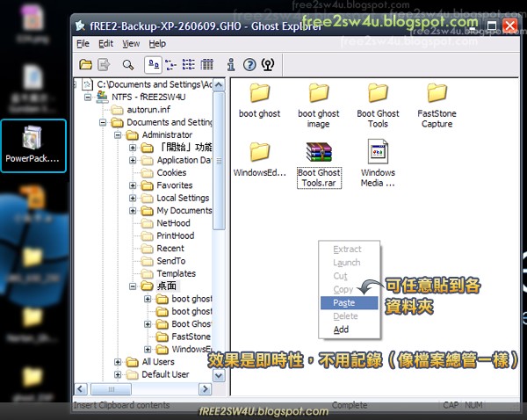Choose Paste in the context menu

(x=350, y=302)
